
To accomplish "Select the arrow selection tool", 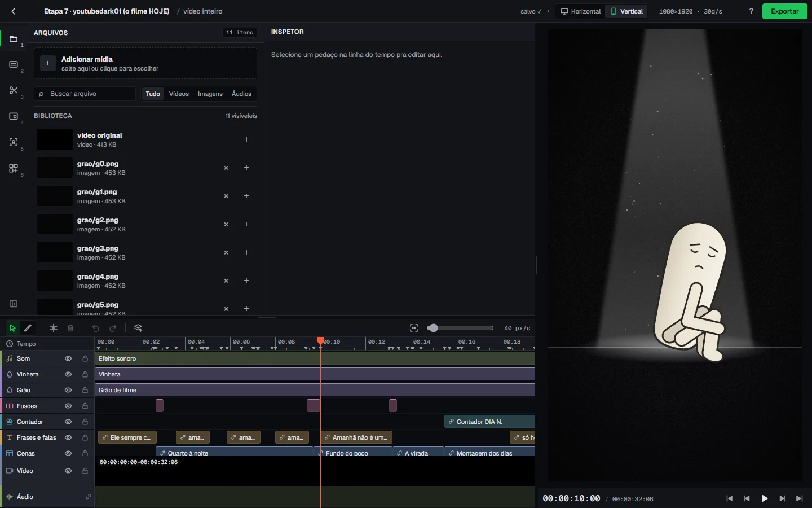I will click(12, 328).
